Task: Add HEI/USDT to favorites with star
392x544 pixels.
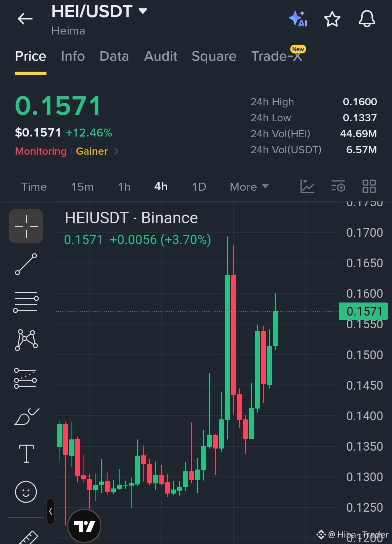Action: 332,19
